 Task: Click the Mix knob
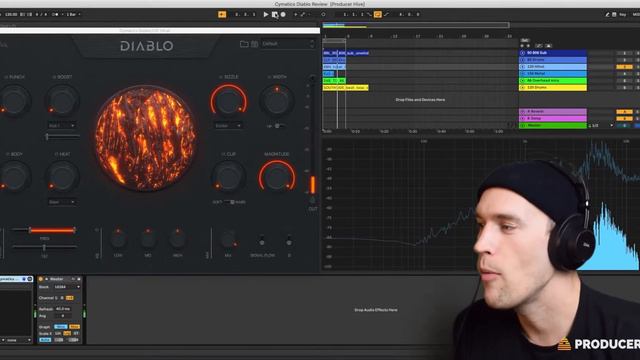click(x=228, y=240)
